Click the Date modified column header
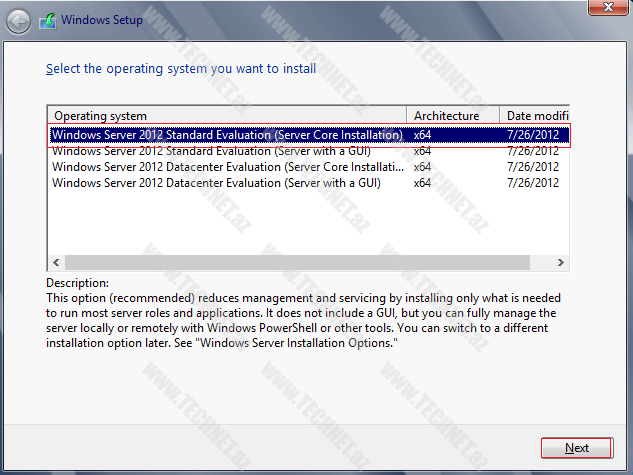The height and width of the screenshot is (475, 633). click(535, 115)
